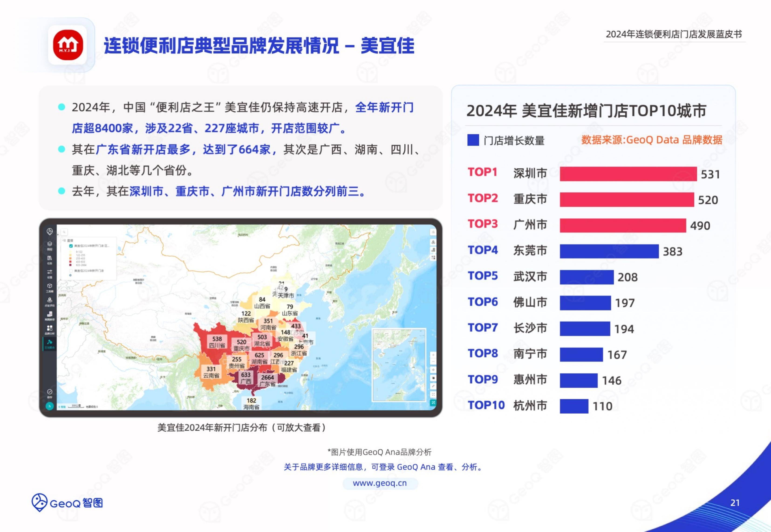This screenshot has width=771, height=532.
Task: Select the 商圈推荐 building chart icon
Action: click(x=50, y=316)
